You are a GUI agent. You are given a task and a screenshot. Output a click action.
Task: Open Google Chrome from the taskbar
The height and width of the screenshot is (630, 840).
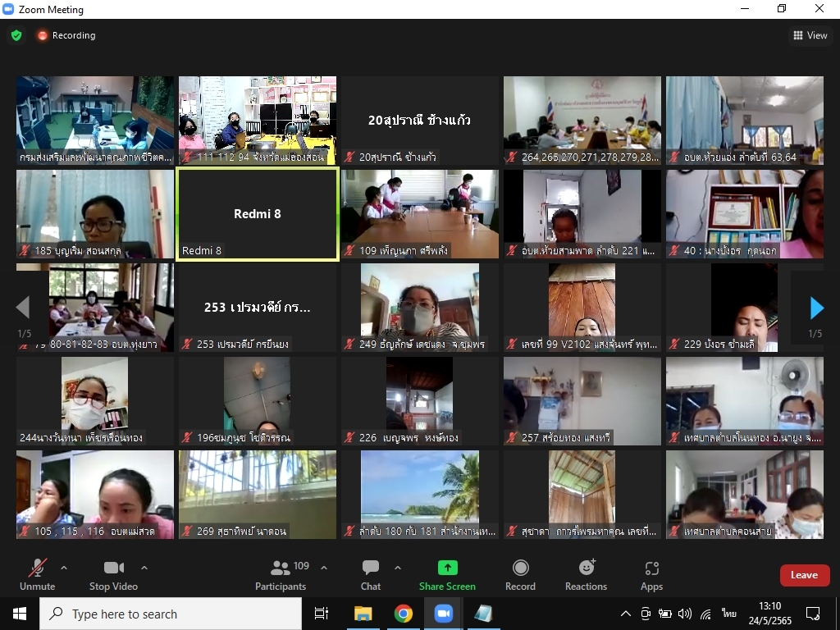[x=403, y=614]
